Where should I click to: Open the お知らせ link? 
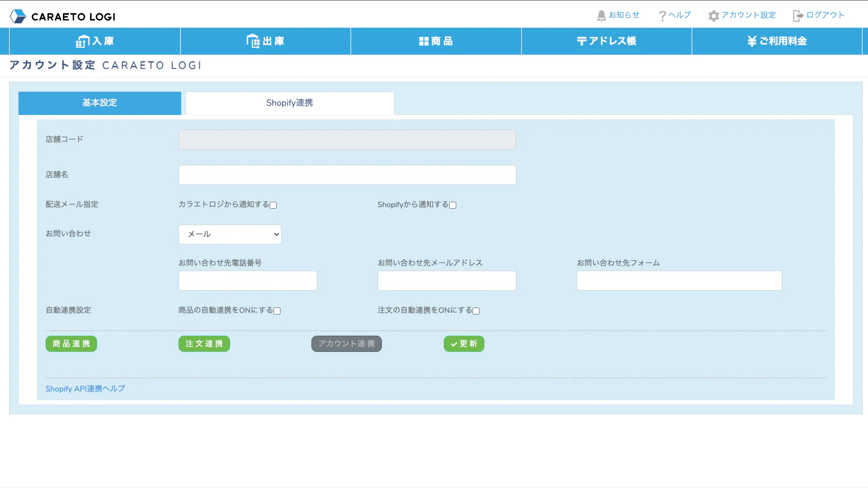pyautogui.click(x=624, y=15)
